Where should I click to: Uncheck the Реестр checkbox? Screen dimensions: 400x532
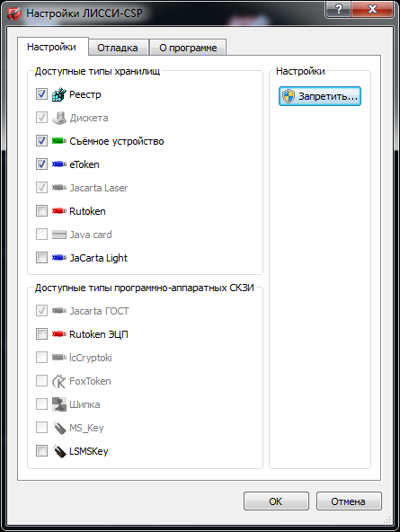tap(41, 94)
